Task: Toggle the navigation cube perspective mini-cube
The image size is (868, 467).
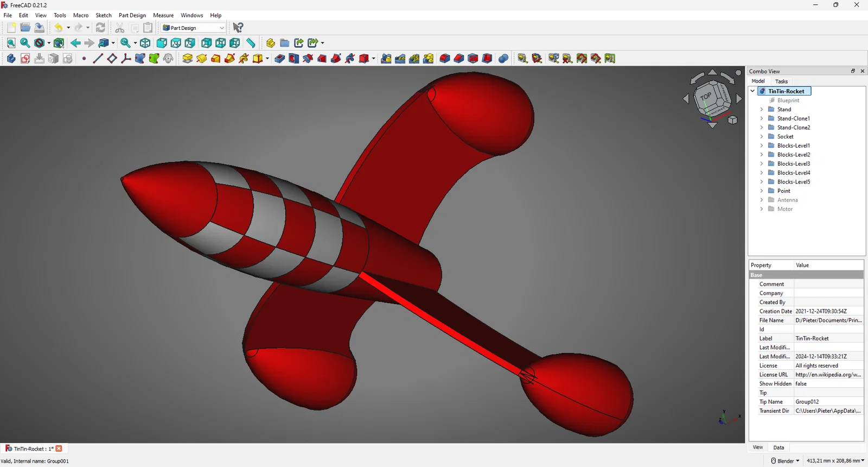Action: coord(732,120)
